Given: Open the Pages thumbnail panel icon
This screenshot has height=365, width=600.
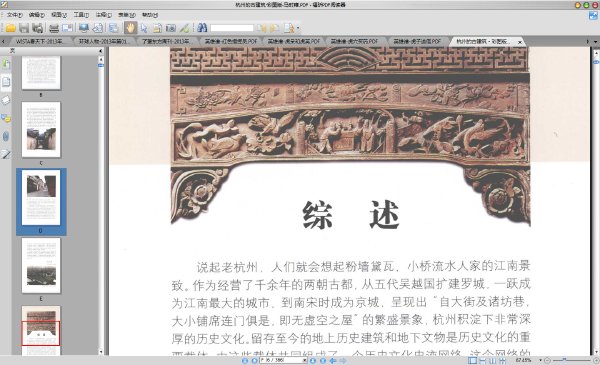Looking at the screenshot, I should pos(6,81).
